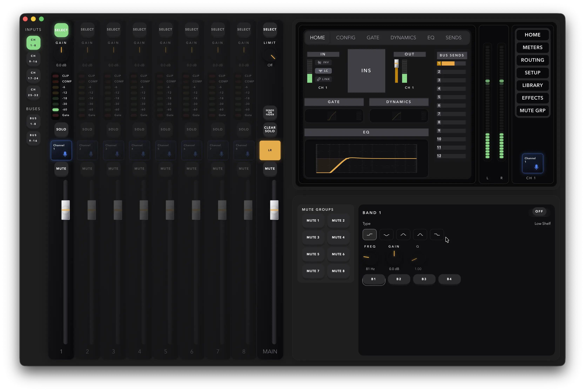Switch to bus bank BUS 1-8
This screenshot has width=585, height=392.
click(33, 121)
